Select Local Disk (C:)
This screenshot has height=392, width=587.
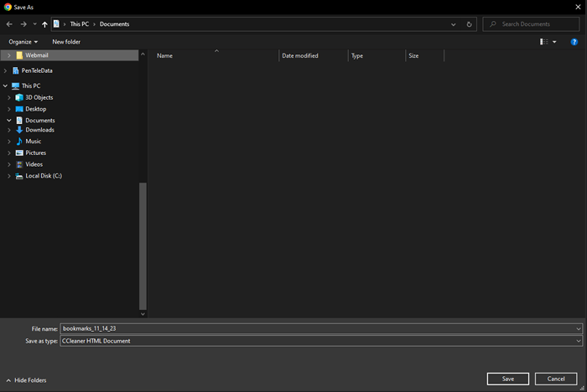point(44,176)
